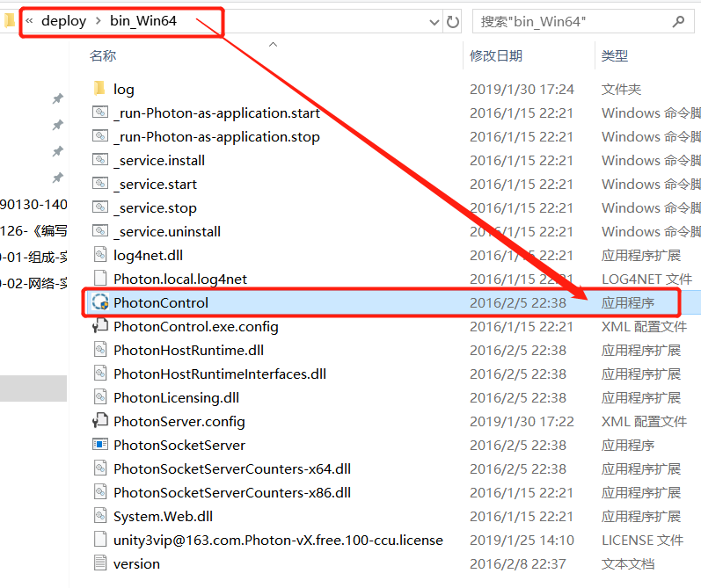Screen dimensions: 701x588
Task: Select the log4net.dll file name
Action: click(148, 255)
